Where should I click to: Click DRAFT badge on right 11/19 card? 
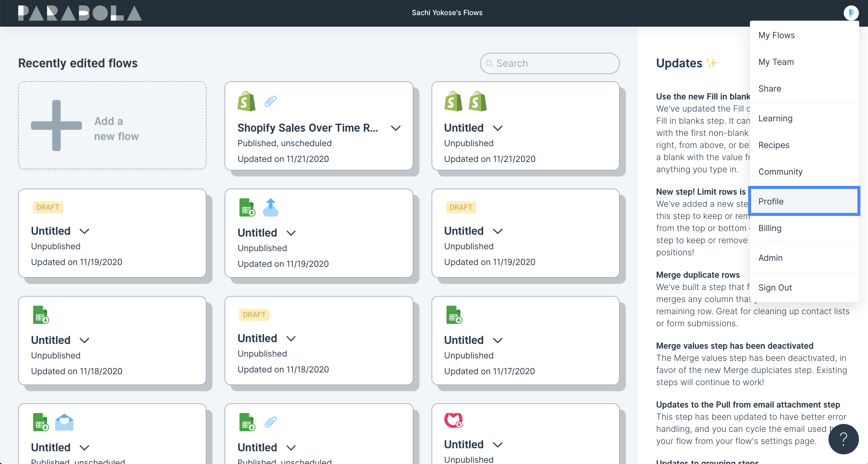461,207
